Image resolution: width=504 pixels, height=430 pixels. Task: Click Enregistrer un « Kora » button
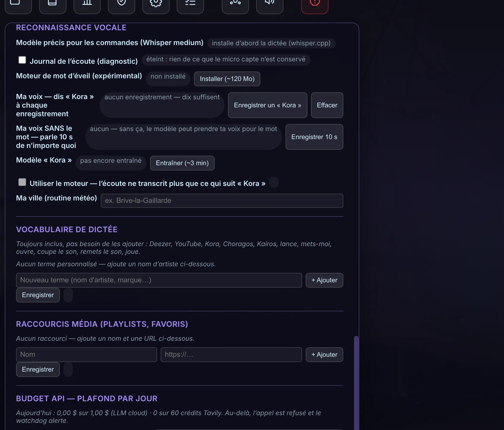pos(267,105)
